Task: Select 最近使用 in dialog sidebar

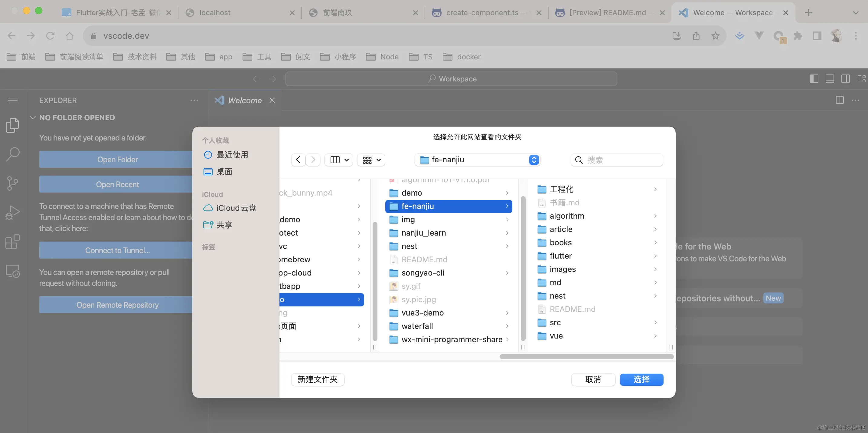Action: coord(232,155)
